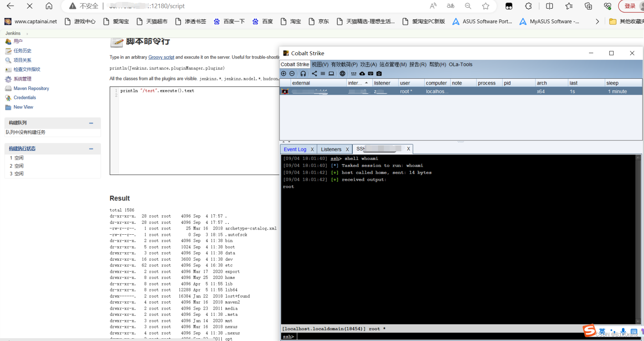The height and width of the screenshot is (341, 644).
Task: Open 用户 in Jenkins sidebar
Action: coord(18,41)
